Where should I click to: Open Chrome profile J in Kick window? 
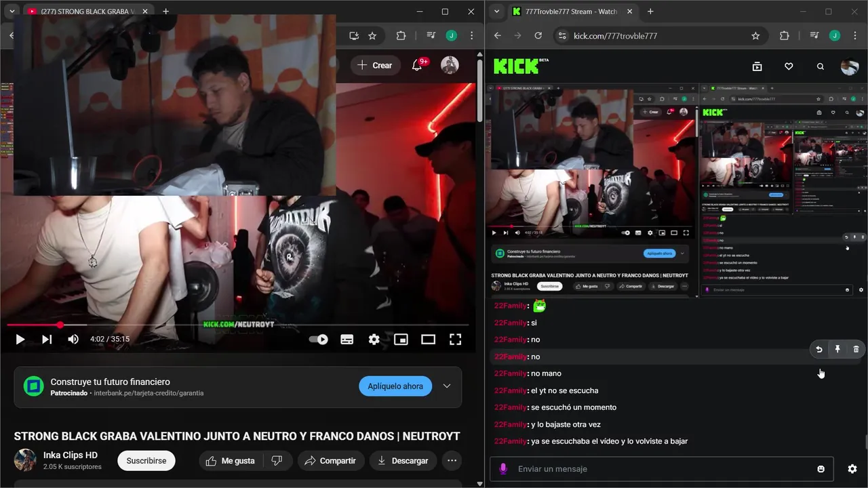pyautogui.click(x=835, y=36)
